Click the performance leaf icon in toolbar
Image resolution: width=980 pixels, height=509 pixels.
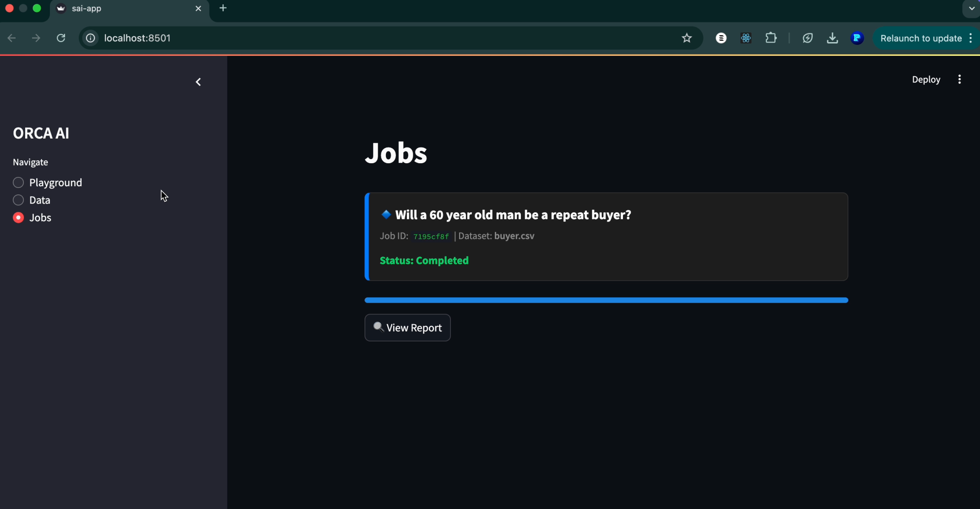[807, 38]
